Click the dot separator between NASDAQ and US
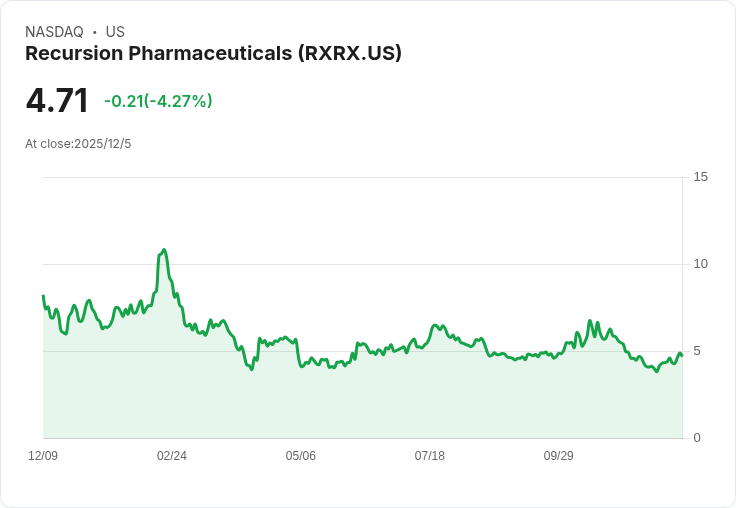Screen dimensions: 736x508 click(x=94, y=32)
